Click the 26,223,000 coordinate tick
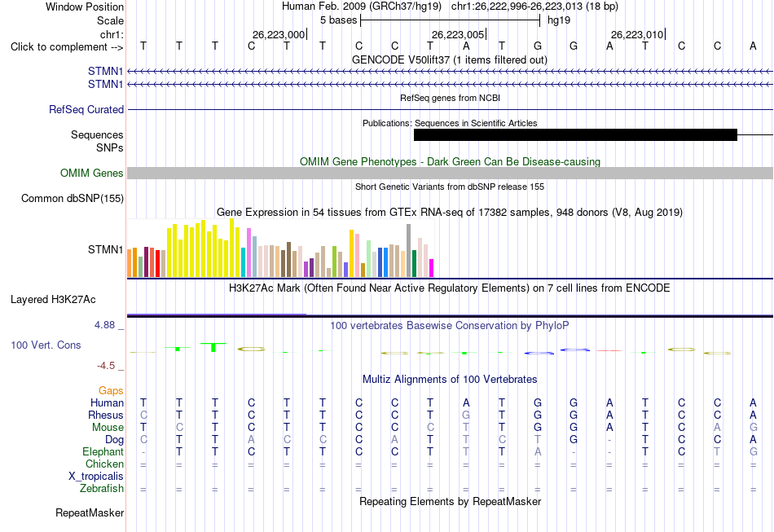The width and height of the screenshot is (774, 532). (279, 34)
